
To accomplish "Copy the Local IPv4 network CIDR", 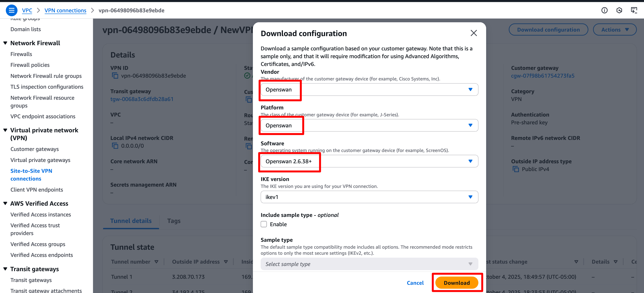I will [115, 146].
